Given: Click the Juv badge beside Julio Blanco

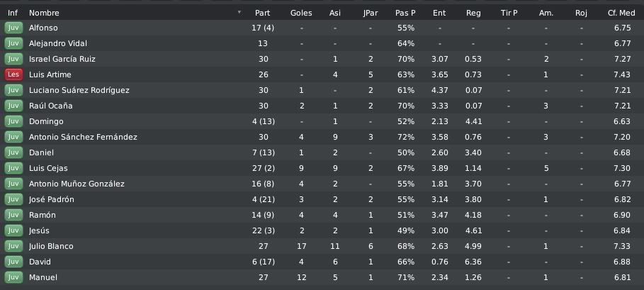Looking at the screenshot, I should [x=13, y=246].
